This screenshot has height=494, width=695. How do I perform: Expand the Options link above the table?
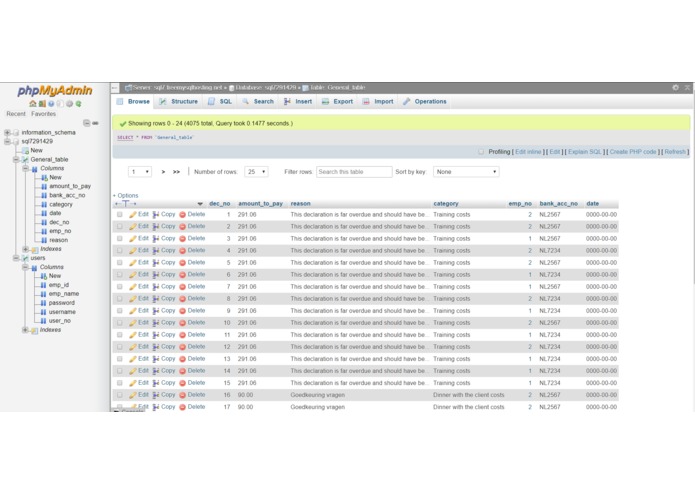125,195
